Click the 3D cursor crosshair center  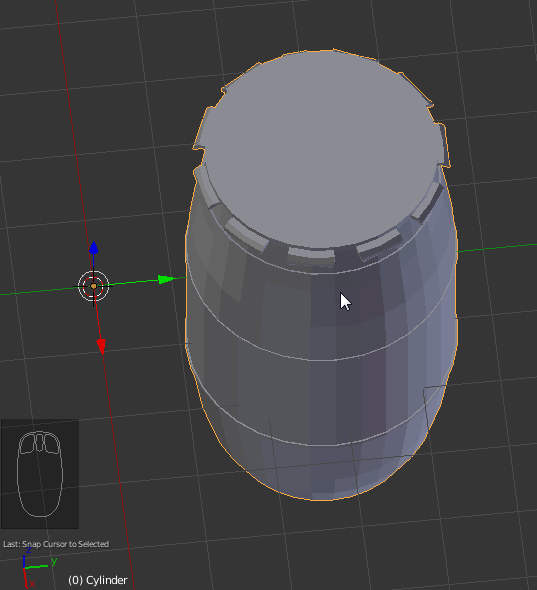pos(93,286)
